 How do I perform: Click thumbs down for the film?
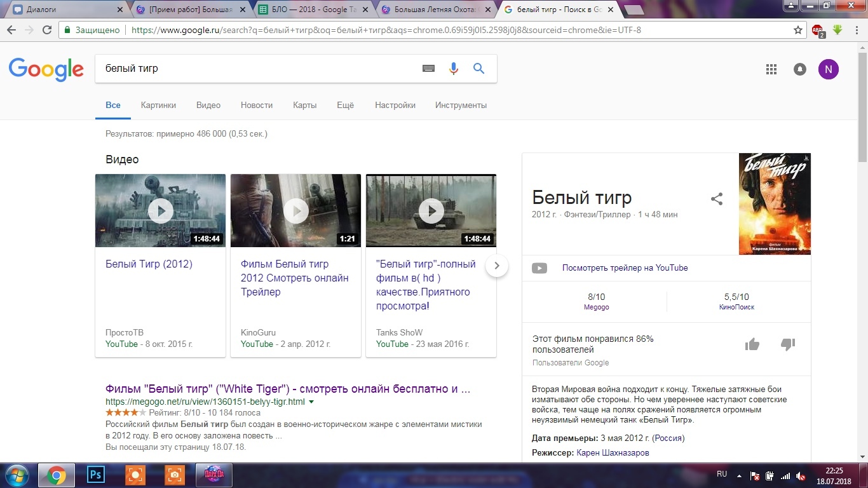(788, 344)
